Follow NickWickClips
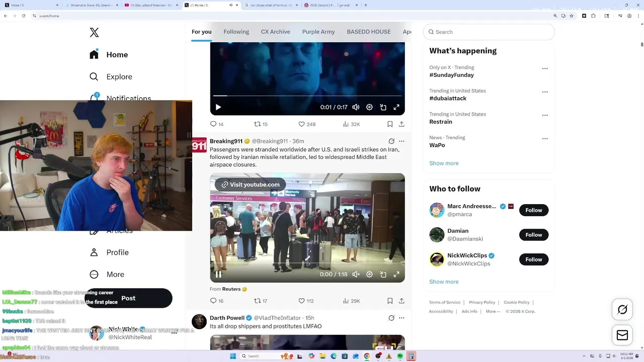The height and width of the screenshot is (362, 644). tap(534, 259)
